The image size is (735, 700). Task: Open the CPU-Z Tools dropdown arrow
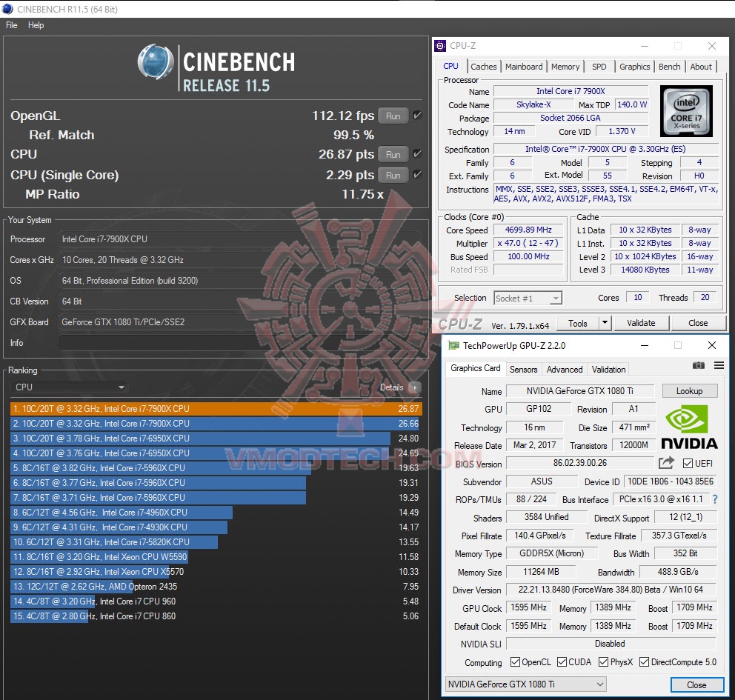(605, 323)
